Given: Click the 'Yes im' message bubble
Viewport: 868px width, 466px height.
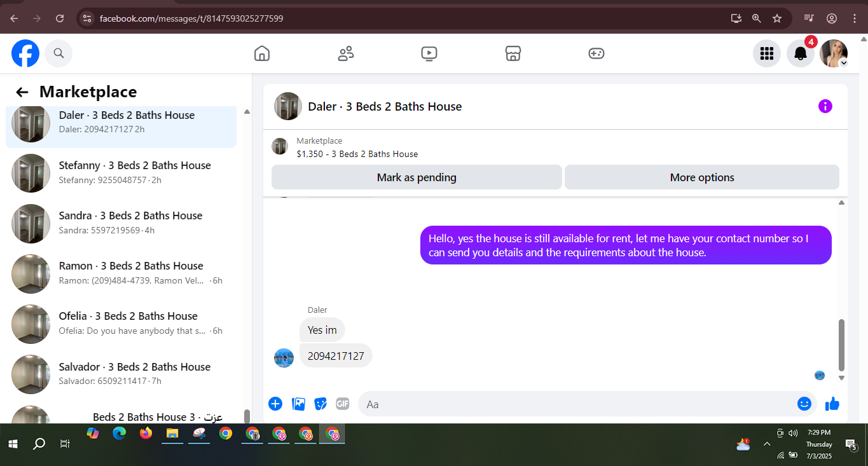Looking at the screenshot, I should [322, 330].
